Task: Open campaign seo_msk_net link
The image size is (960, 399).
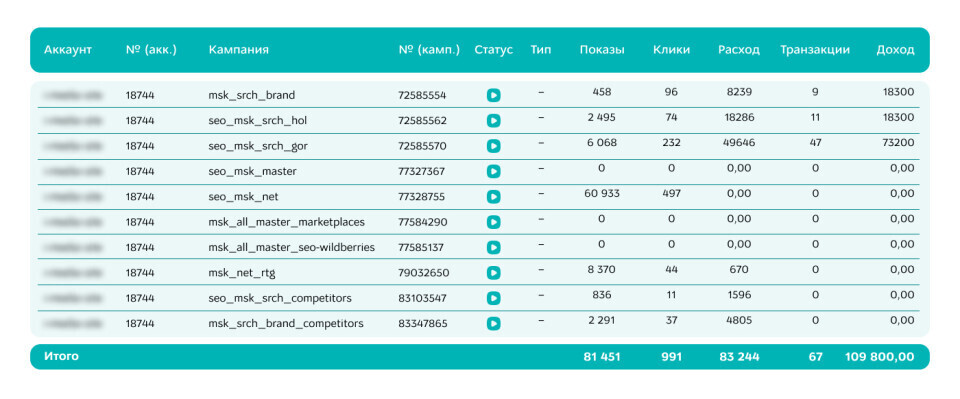Action: [243, 197]
